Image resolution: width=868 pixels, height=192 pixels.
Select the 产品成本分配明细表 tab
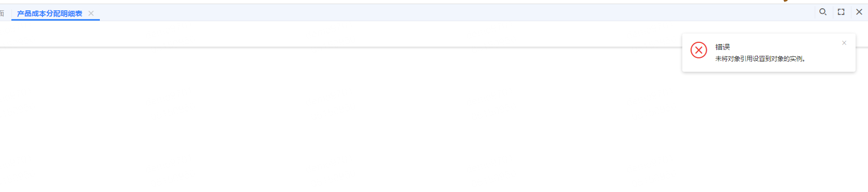(50, 13)
